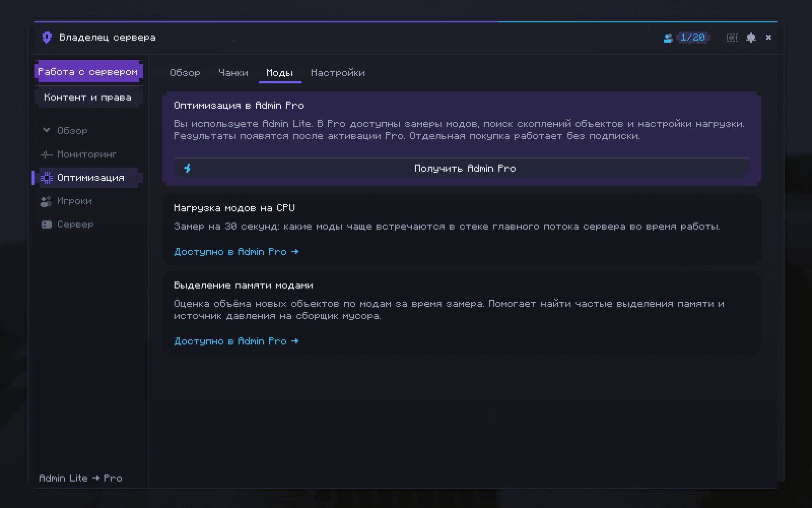Collapse the Обзор sidebar chevron
812x508 pixels.
coord(47,131)
